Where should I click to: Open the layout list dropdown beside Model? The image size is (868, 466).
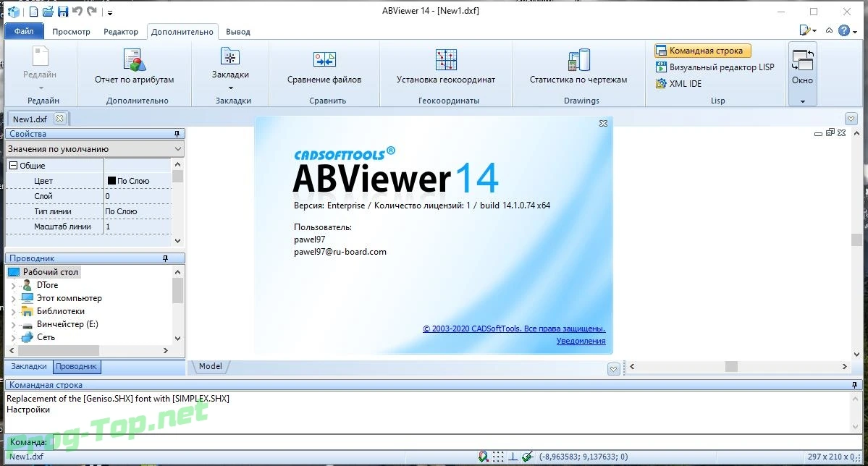coord(613,368)
